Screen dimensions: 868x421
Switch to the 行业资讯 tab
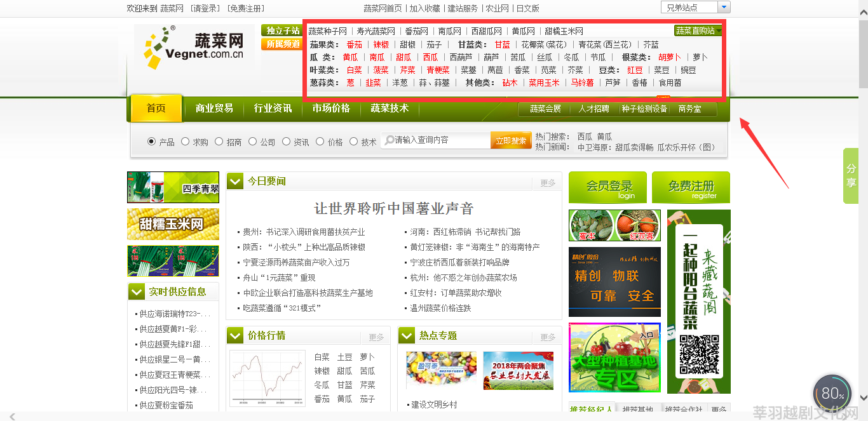(x=273, y=109)
